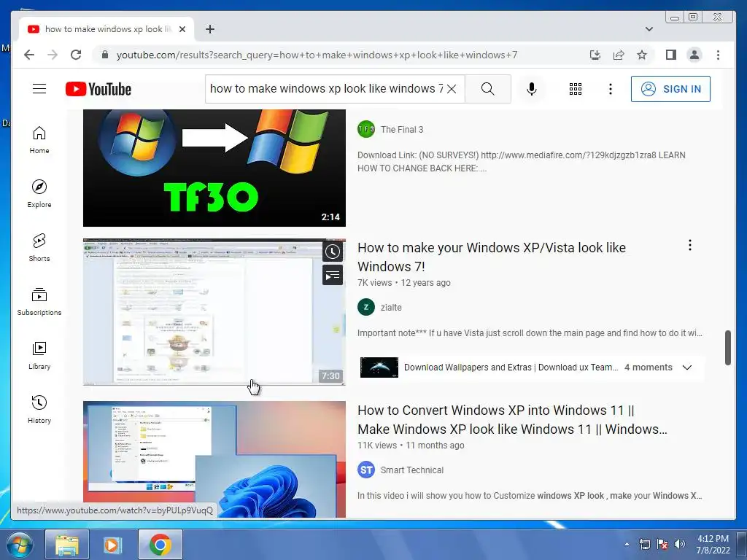Open Shorts in the sidebar

39,248
